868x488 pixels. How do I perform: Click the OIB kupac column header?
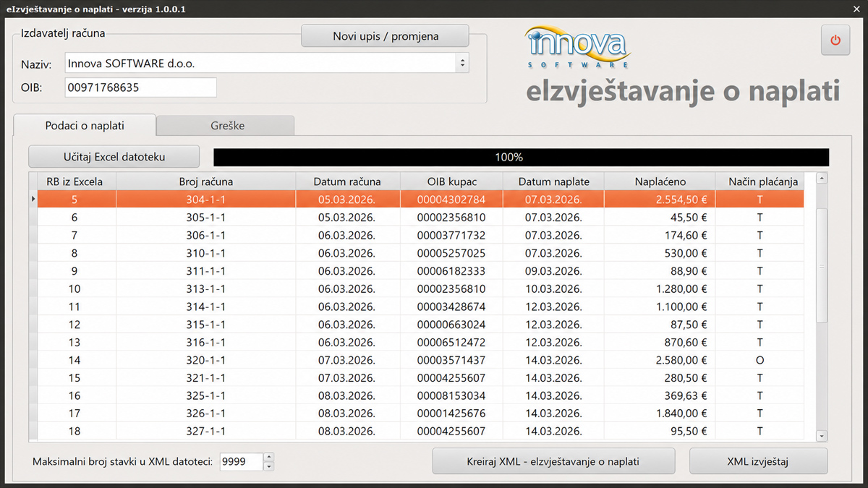coord(451,181)
